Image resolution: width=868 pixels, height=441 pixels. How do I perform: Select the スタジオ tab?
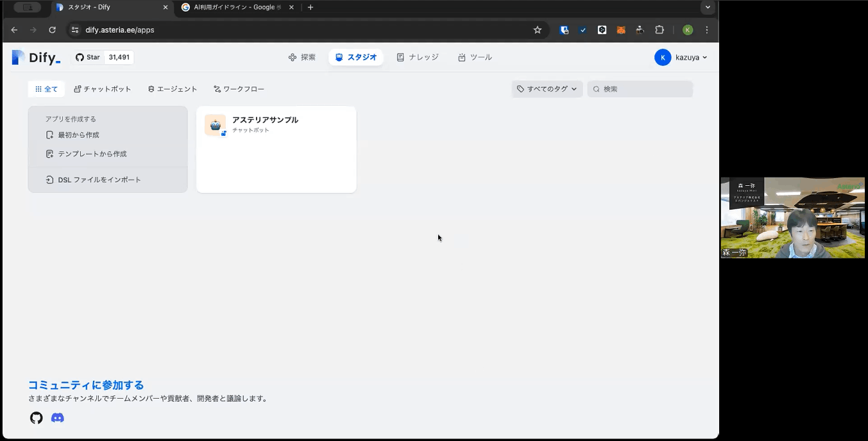[x=356, y=58]
